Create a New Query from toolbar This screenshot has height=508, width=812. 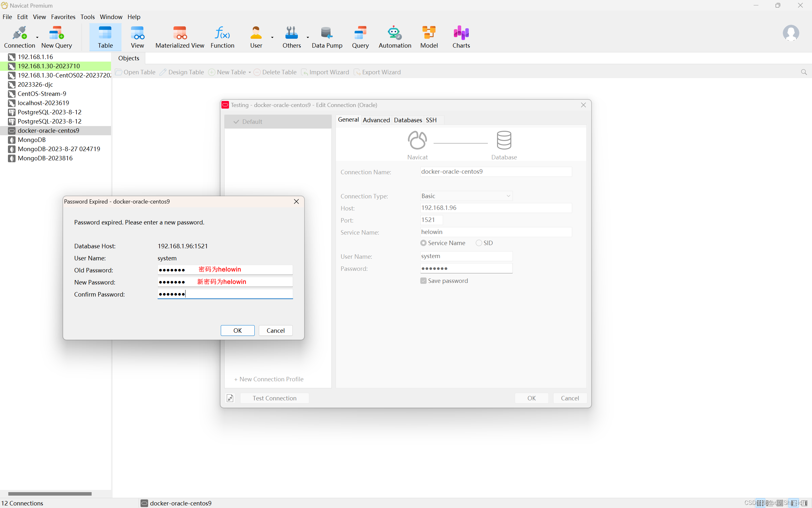tap(56, 37)
